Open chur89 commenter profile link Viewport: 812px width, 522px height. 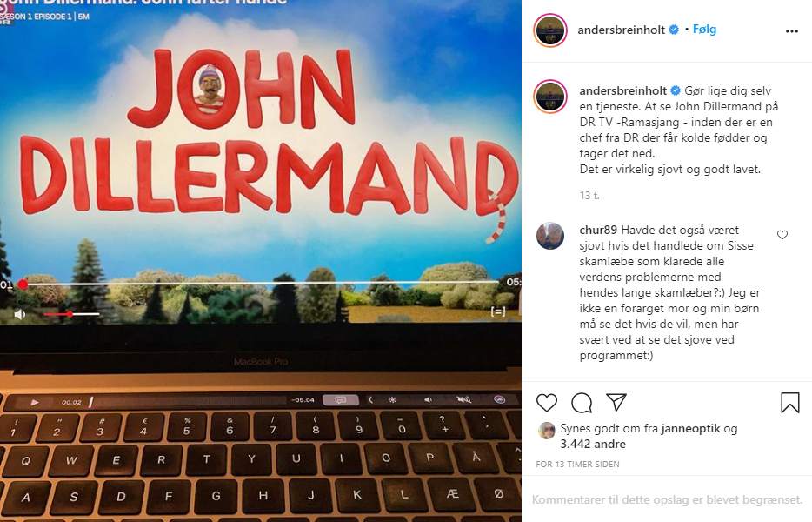click(x=598, y=230)
